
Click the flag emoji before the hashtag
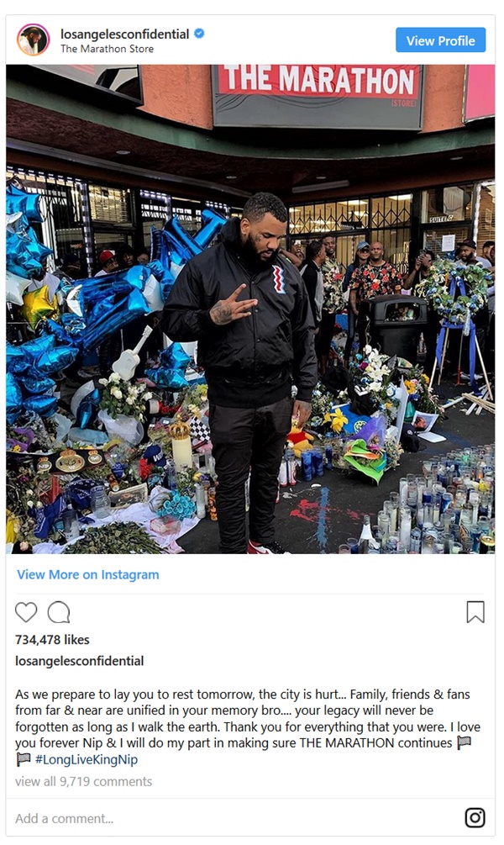tap(24, 759)
